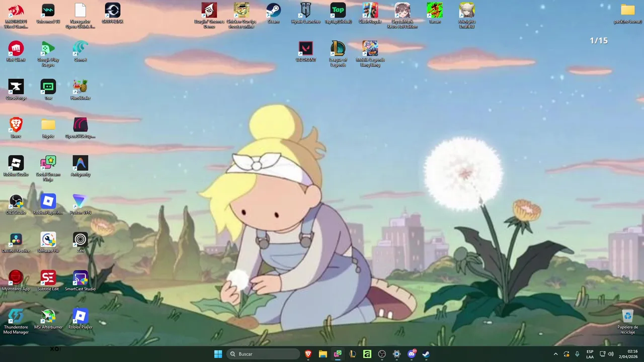
Task: Open File Explorer from the taskbar
Action: click(x=323, y=354)
